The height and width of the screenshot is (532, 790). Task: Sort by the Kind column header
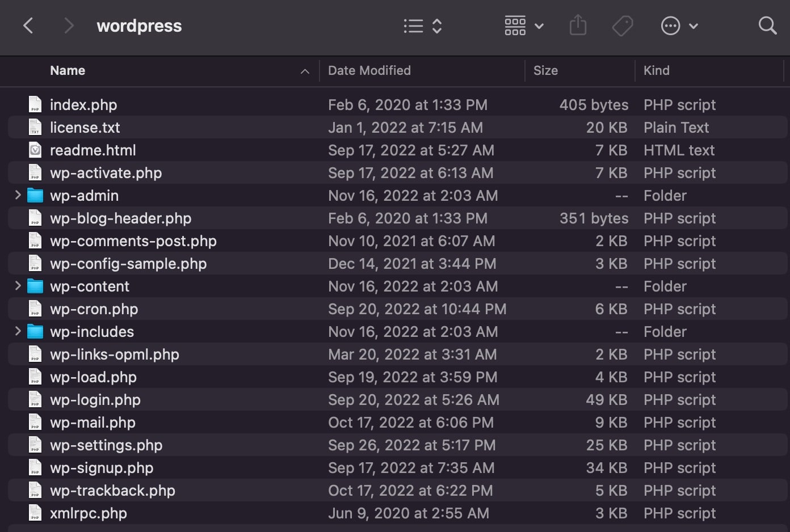point(657,70)
